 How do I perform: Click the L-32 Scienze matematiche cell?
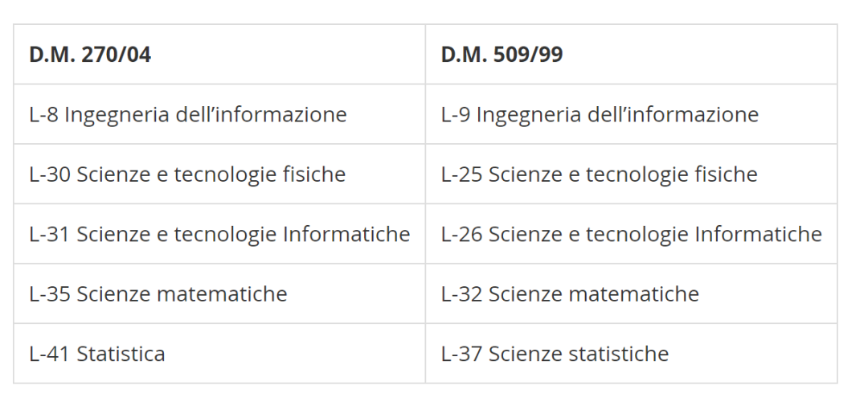tap(570, 293)
